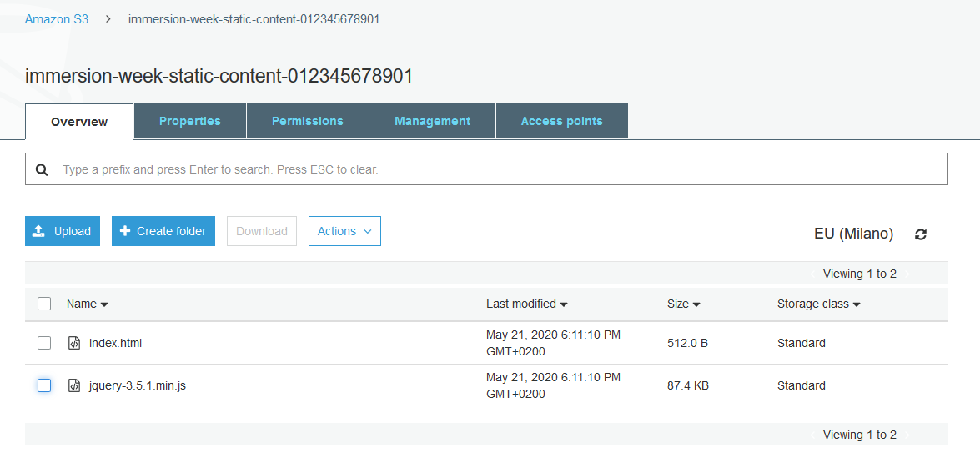Viewport: 980px width, 463px height.
Task: Check the jquery-3.5.1.min.js row checkbox
Action: 43,385
